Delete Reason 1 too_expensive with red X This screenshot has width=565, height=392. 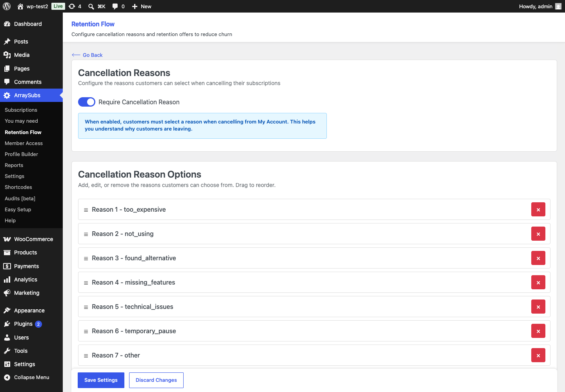click(x=538, y=210)
